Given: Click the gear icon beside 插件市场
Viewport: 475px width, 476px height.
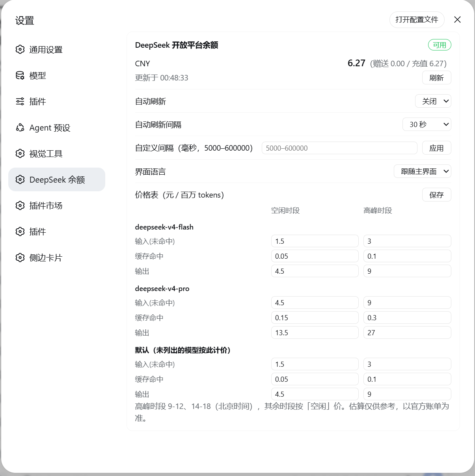Looking at the screenshot, I should click(20, 205).
